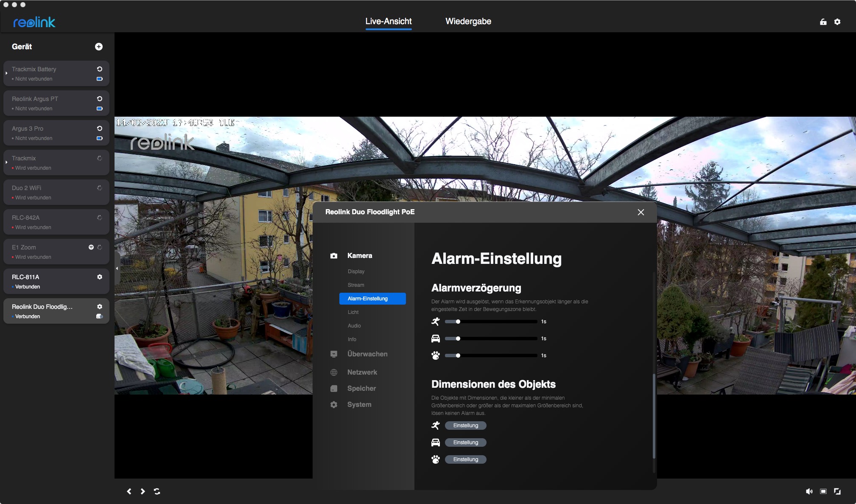The image size is (856, 504).
Task: Click Einstellung button for vehicle dimensions
Action: [465, 442]
